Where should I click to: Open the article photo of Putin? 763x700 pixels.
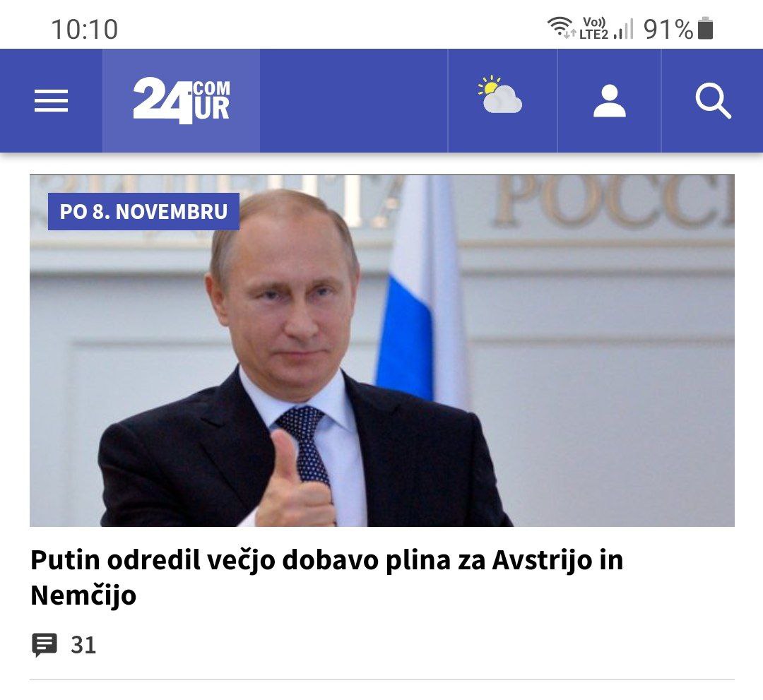(x=382, y=351)
